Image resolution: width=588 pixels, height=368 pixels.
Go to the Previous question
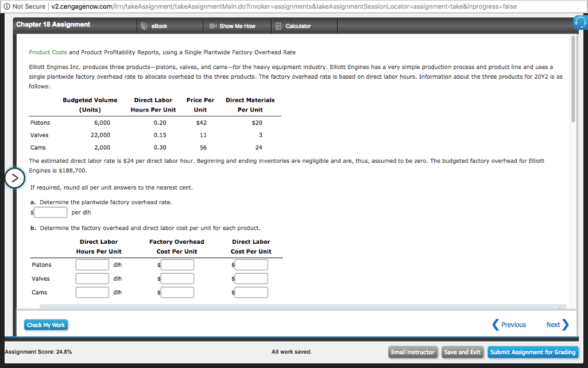(509, 325)
